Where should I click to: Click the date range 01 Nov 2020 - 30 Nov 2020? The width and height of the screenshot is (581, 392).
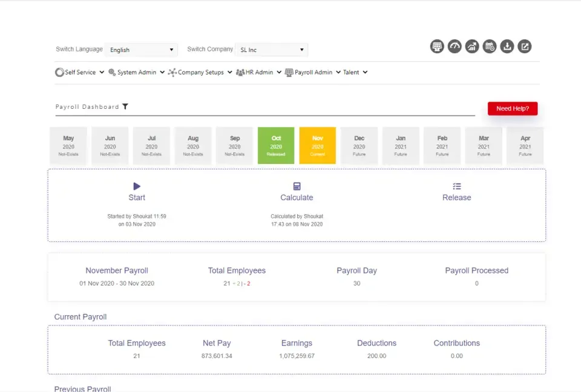117,284
